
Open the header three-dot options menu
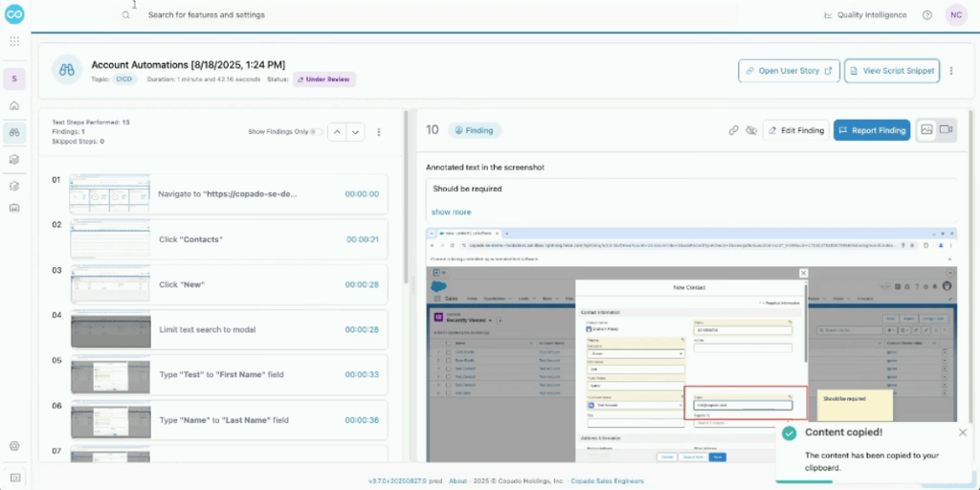[x=951, y=71]
